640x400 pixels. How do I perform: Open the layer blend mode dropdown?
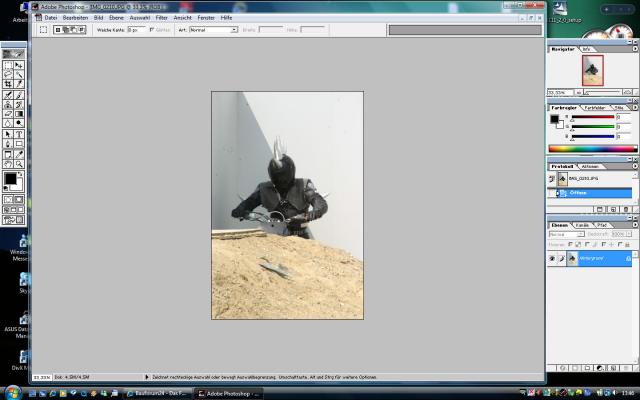click(x=567, y=234)
